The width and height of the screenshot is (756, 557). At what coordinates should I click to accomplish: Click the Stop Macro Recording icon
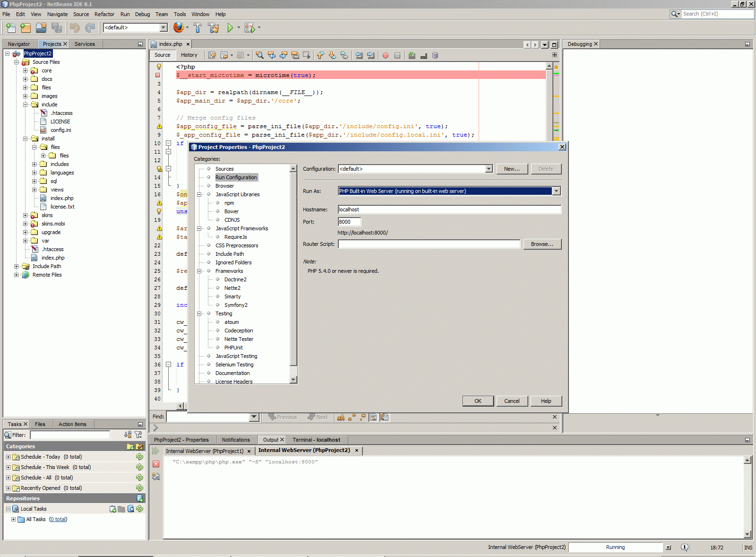point(397,55)
